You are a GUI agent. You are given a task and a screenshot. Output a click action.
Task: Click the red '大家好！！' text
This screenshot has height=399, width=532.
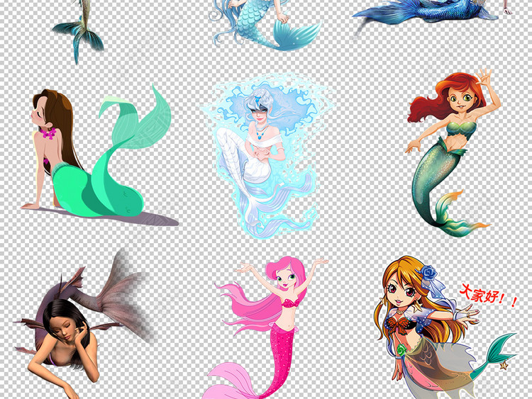click(488, 295)
